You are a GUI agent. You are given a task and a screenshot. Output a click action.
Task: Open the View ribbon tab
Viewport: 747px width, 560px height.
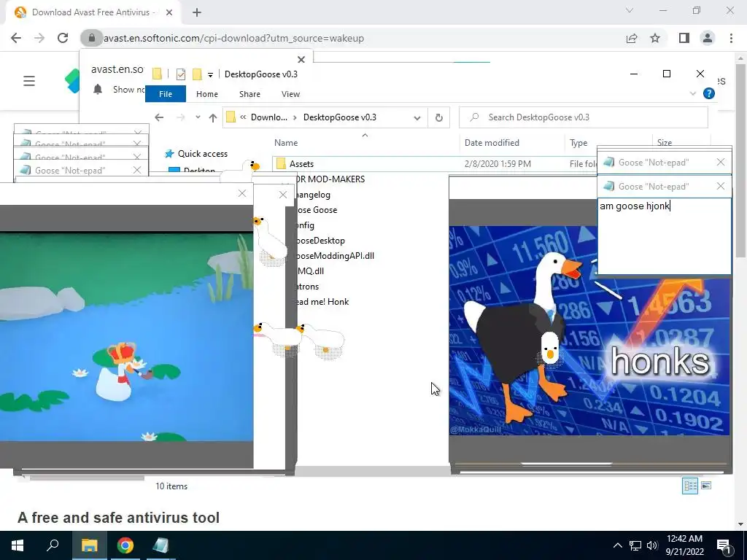(x=290, y=94)
